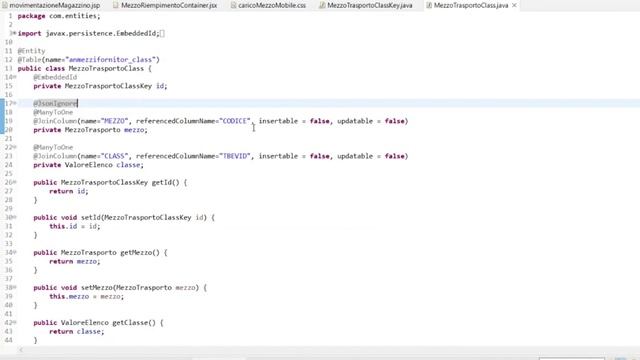The height and width of the screenshot is (360, 640).
Task: Click file icon of caricoMezzoMobile.css tab
Action: point(233,5)
